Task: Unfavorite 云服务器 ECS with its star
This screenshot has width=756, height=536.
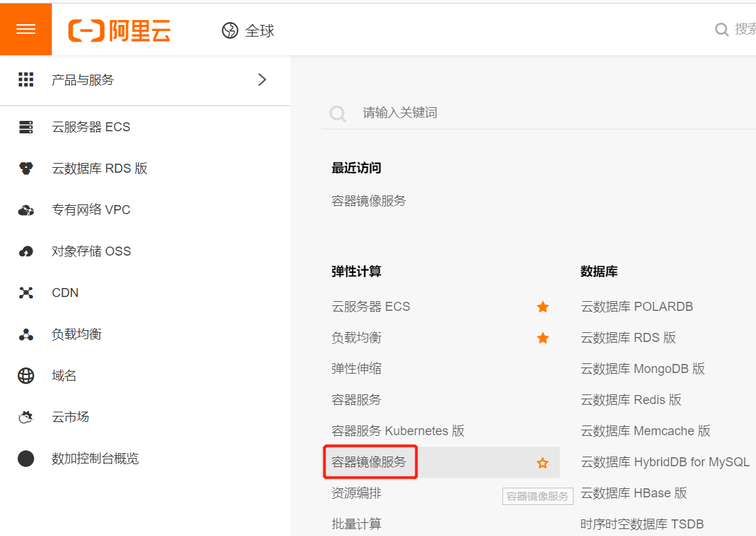Action: pos(543,307)
